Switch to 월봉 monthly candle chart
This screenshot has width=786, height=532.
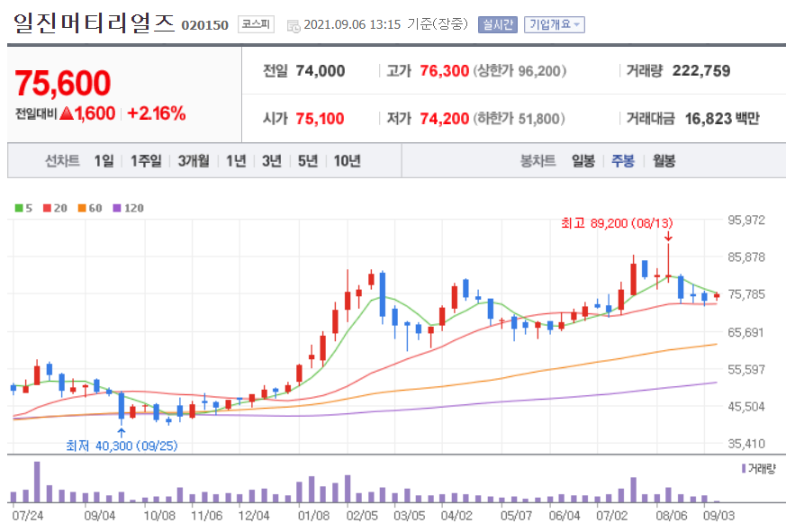664,161
